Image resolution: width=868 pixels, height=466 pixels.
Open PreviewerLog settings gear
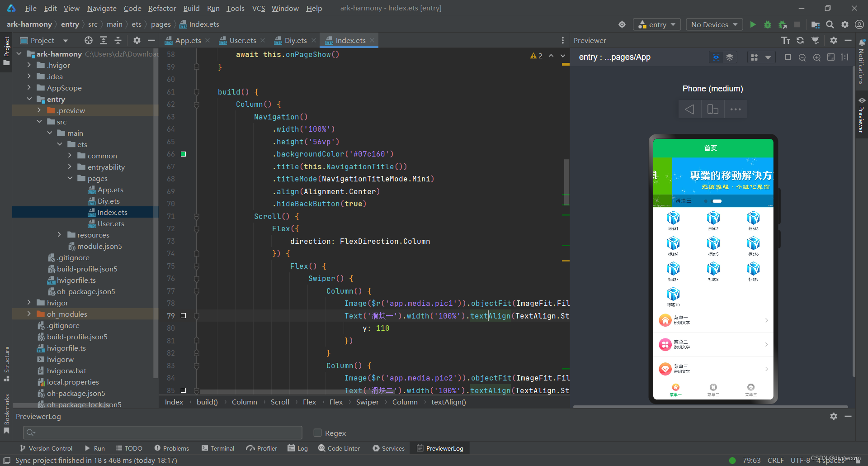point(834,416)
